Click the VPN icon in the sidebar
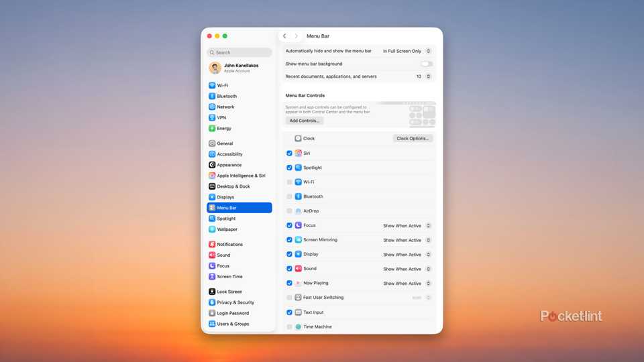This screenshot has width=644, height=362. (212, 117)
